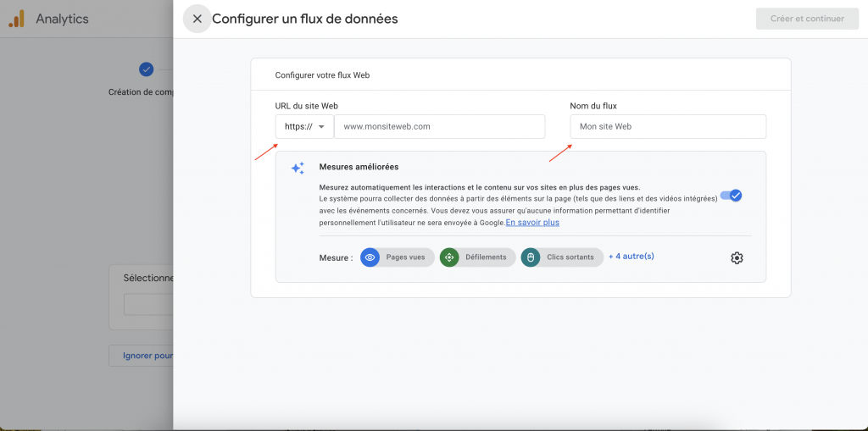Viewport: 868px width, 431px height.
Task: Disable the Mesures améliorées toggle
Action: click(731, 196)
